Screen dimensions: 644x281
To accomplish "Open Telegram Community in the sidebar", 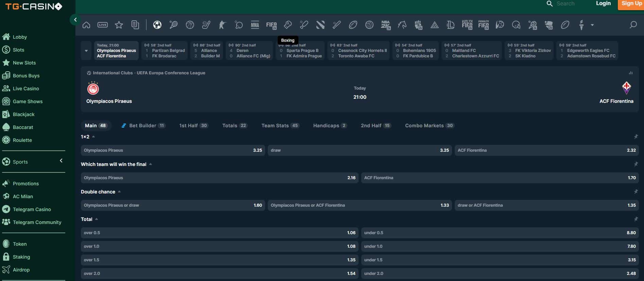I will coord(37,222).
